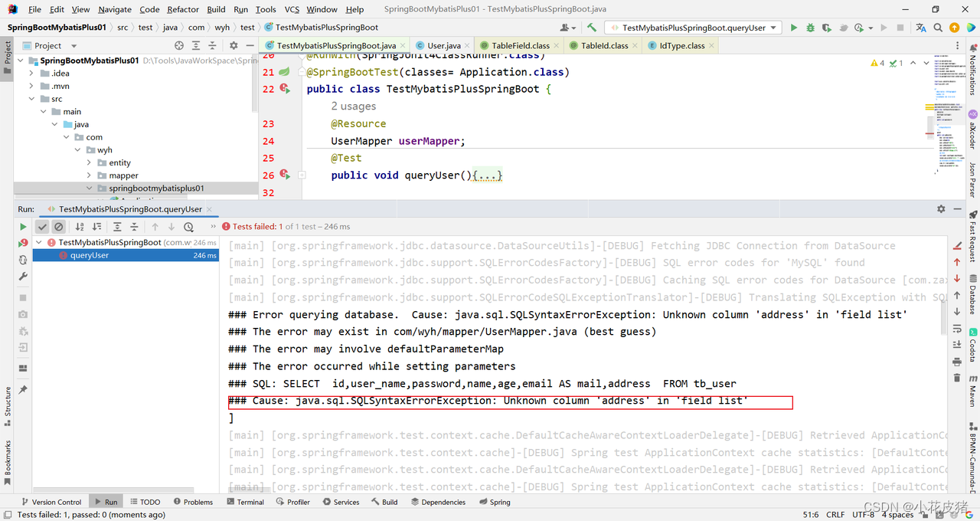This screenshot has height=521, width=980.
Task: Click the warnings count indicator in the editor
Action: (877, 63)
